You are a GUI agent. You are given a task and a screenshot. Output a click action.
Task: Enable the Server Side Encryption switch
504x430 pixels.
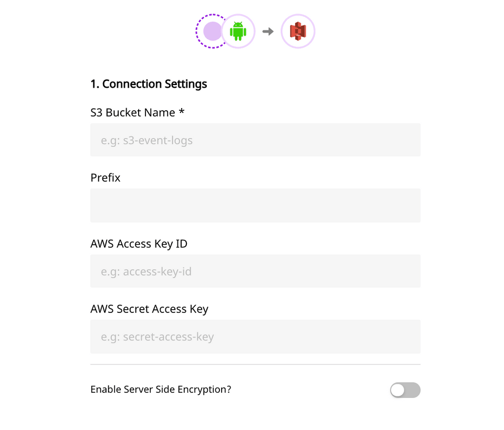pyautogui.click(x=405, y=390)
